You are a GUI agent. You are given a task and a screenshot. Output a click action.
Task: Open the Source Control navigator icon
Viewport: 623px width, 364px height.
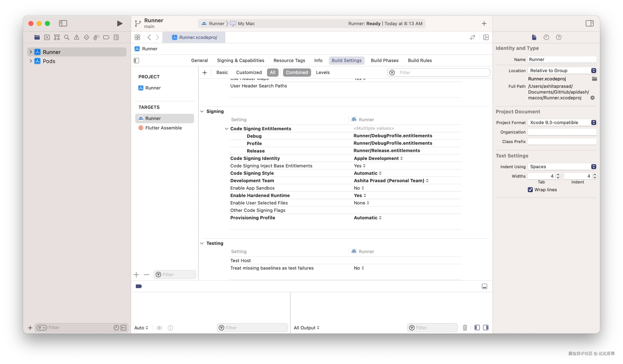(x=47, y=37)
